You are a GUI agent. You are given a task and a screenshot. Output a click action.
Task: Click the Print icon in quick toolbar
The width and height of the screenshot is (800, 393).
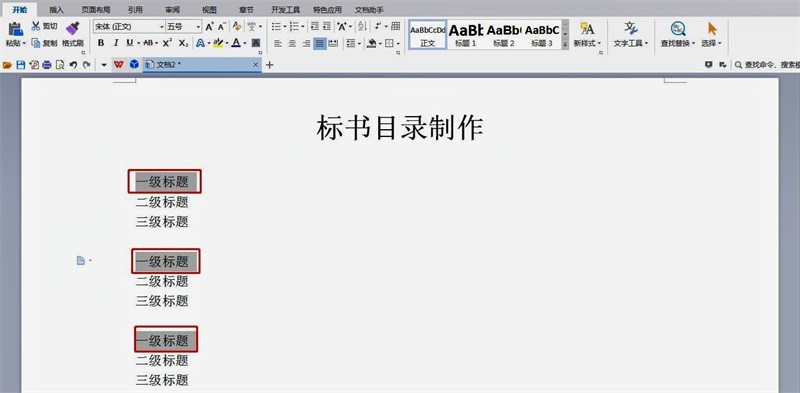(x=47, y=65)
